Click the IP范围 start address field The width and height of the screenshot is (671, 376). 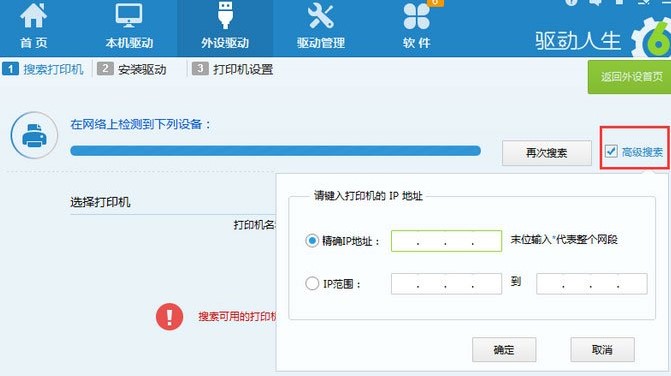coord(446,284)
